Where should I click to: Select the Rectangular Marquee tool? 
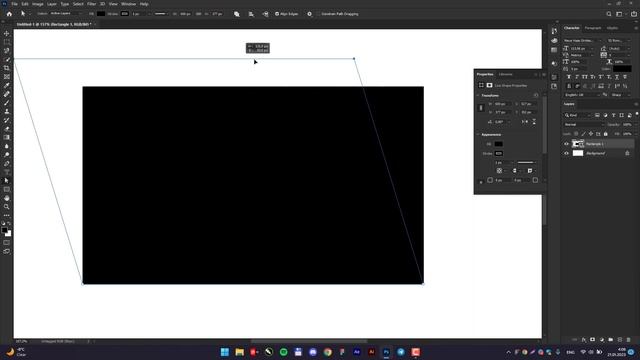click(7, 42)
